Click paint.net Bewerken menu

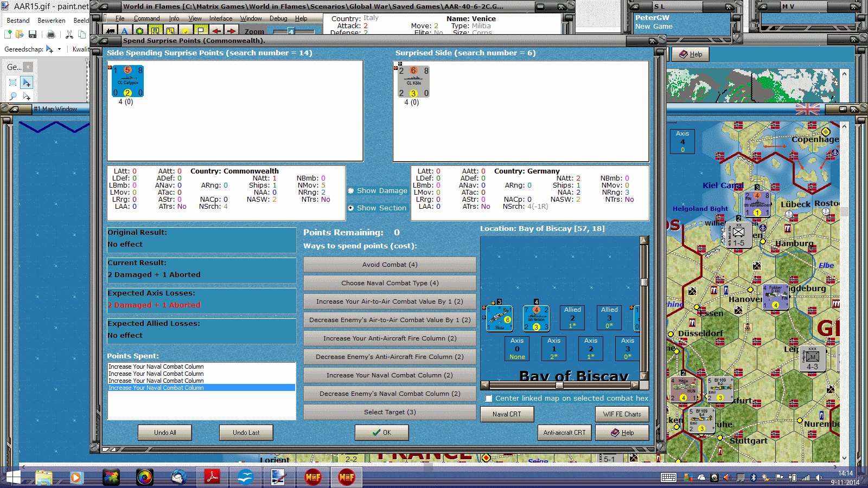[52, 21]
